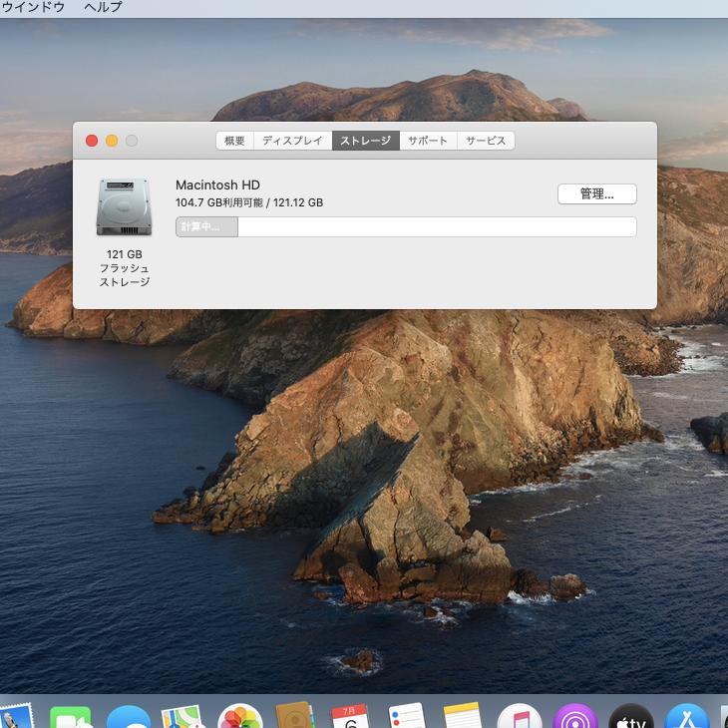Launch the Photos app from the Dock
The image size is (728, 728).
pyautogui.click(x=240, y=718)
